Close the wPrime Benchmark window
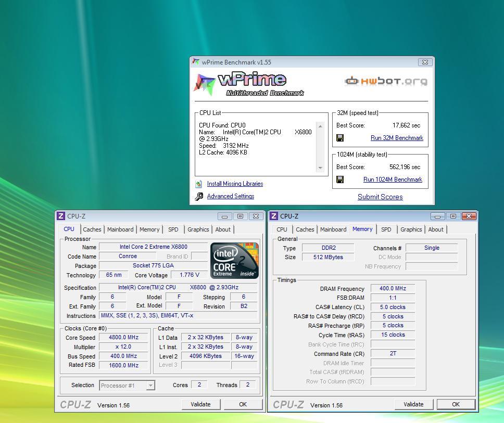 [425, 62]
